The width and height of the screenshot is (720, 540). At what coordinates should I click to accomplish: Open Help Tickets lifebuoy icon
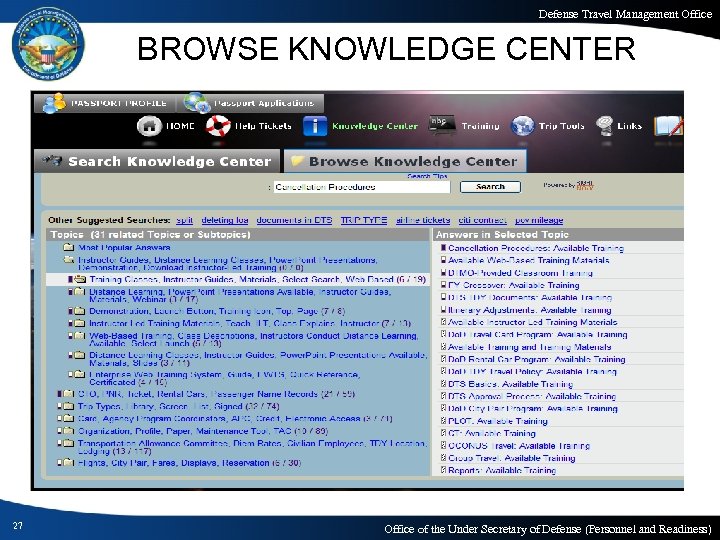(218, 126)
